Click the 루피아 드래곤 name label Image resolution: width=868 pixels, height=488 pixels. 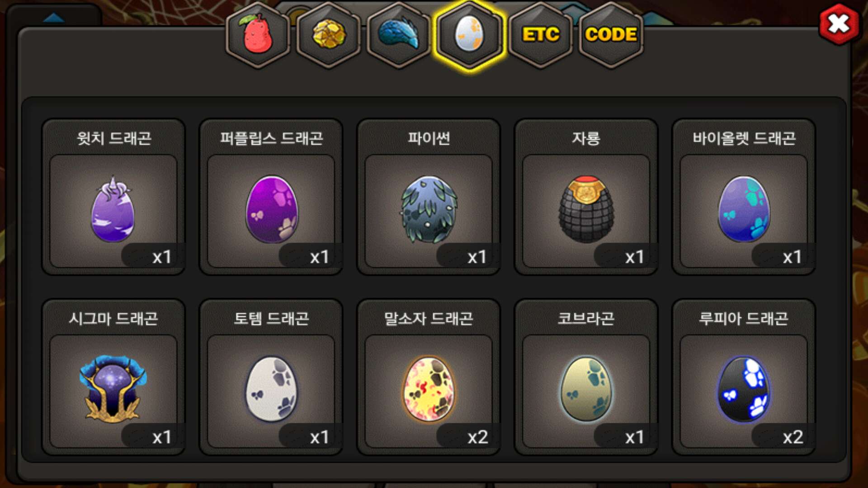(x=744, y=319)
